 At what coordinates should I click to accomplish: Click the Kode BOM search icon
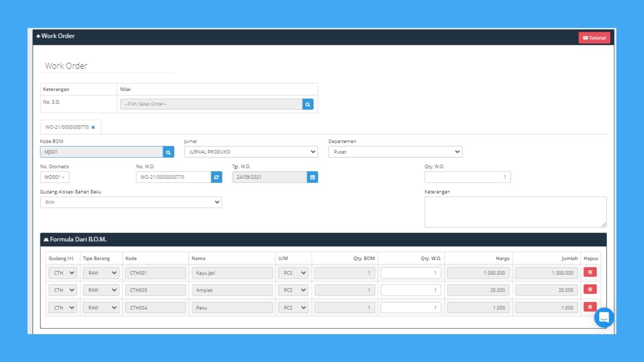pyautogui.click(x=168, y=152)
